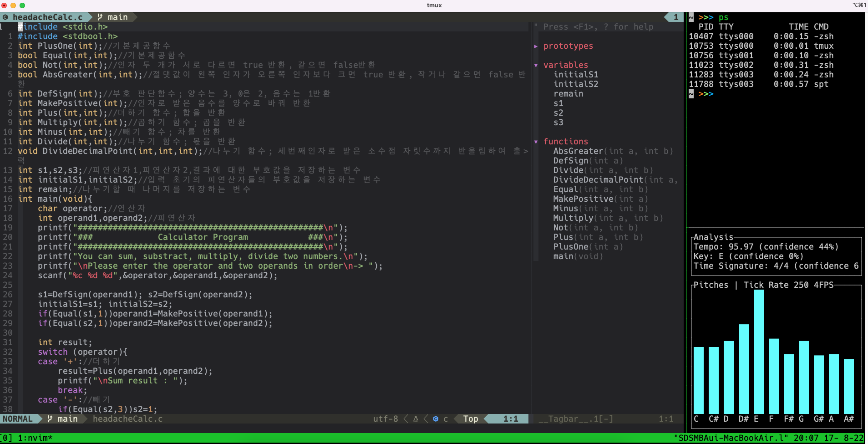
Task: Click the macOS yellow minimize window button
Action: click(x=13, y=5)
